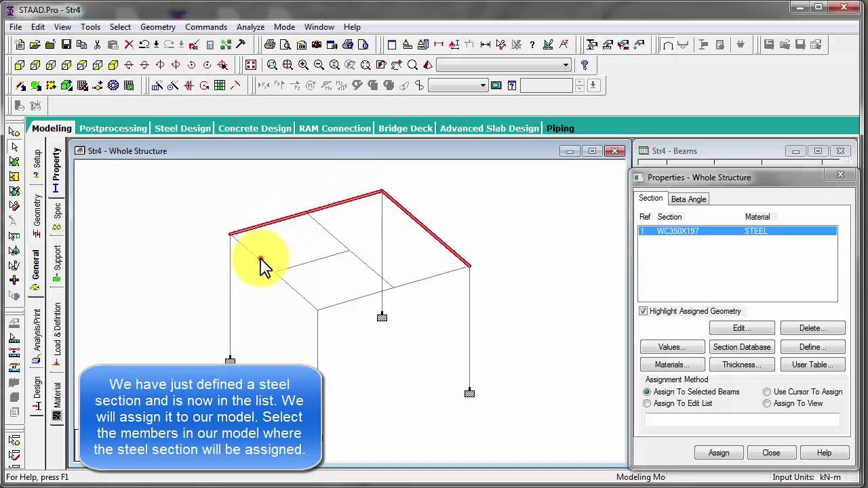Click the colored plus cursor icon in left sidebar
The image size is (868, 488).
click(14, 280)
